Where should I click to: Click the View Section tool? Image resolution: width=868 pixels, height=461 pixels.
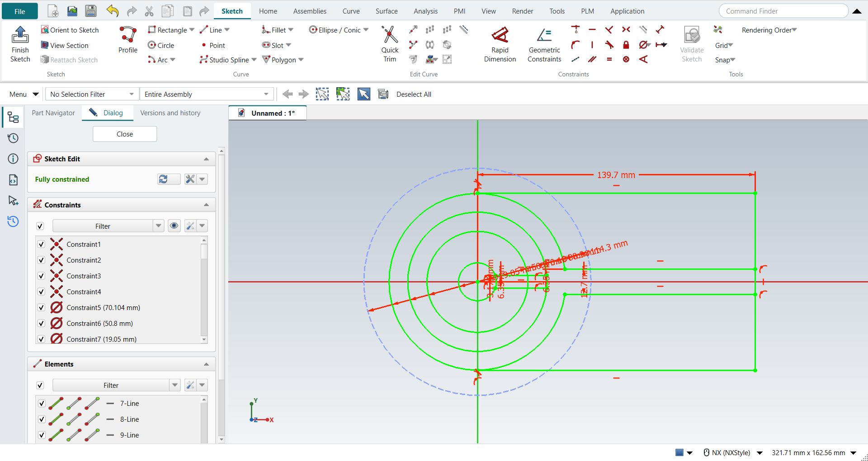point(65,45)
